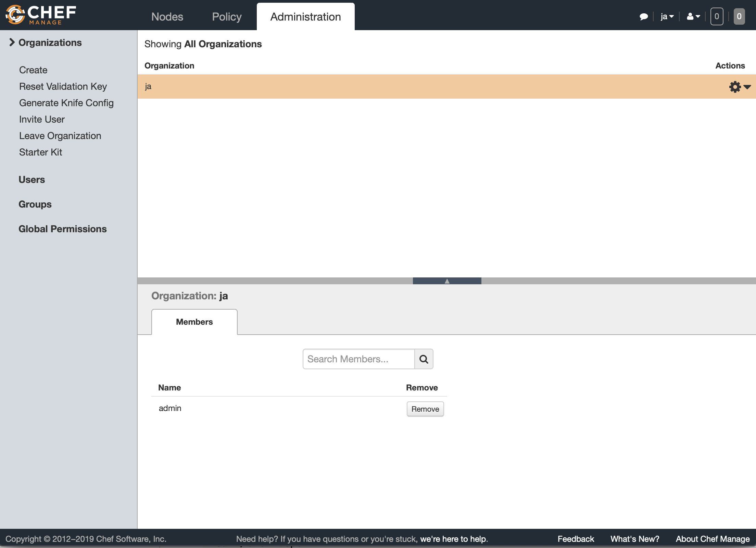Collapse the details pane with the splitter arrow
Screen dimensions: 756x548
click(x=447, y=281)
